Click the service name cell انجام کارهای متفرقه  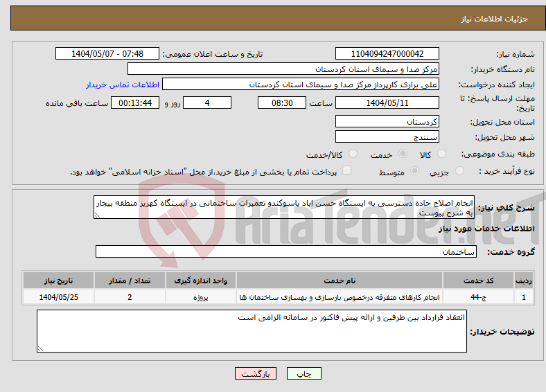click(340, 297)
